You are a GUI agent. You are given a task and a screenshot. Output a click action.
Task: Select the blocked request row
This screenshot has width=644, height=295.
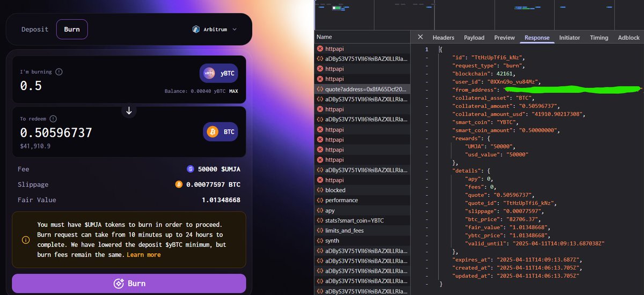[363, 190]
